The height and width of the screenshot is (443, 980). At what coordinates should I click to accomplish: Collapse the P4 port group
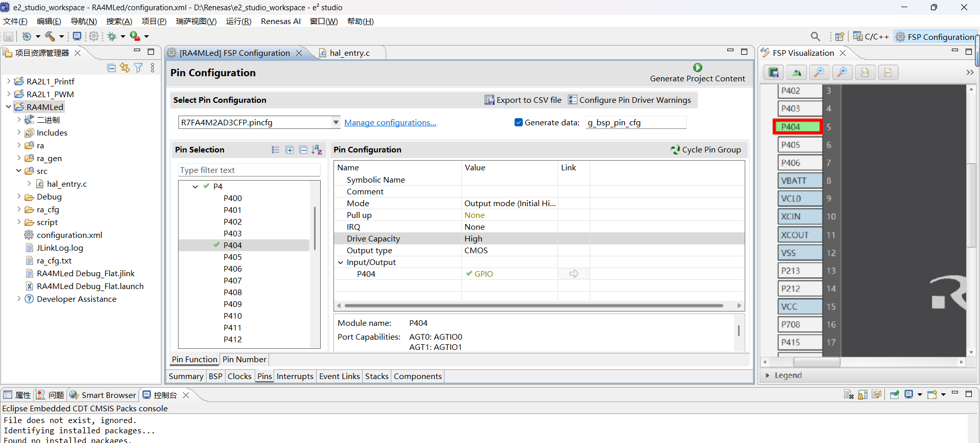(x=195, y=187)
